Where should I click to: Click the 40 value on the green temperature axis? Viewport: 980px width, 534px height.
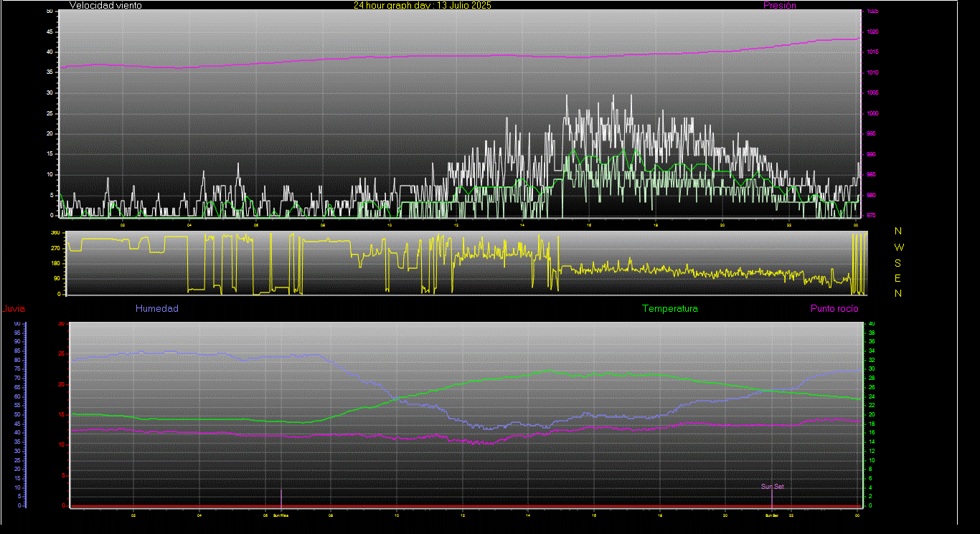coord(872,324)
